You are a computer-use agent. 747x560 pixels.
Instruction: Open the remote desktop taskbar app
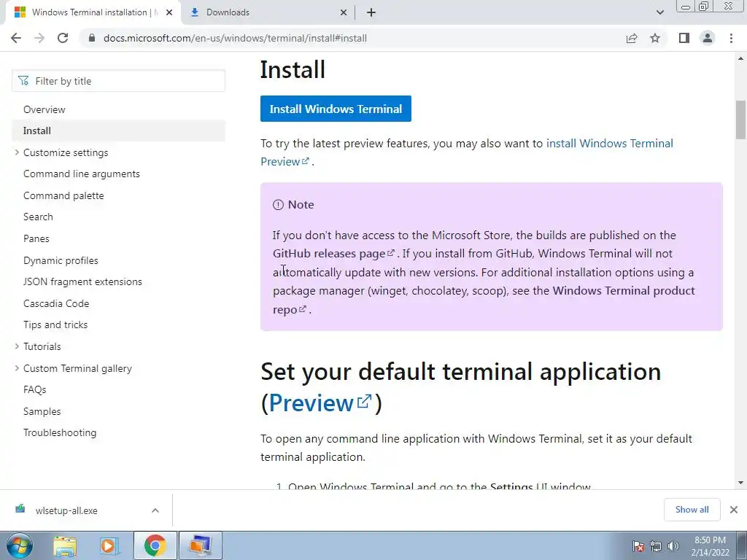pos(200,545)
